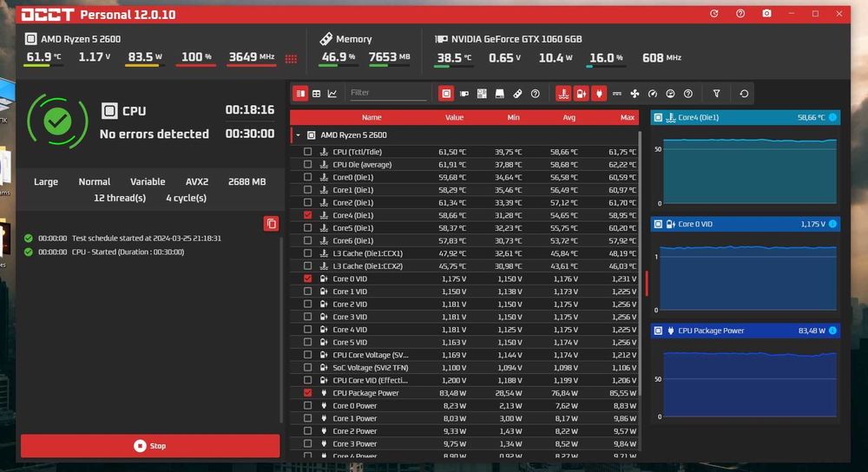Click the Memory 7653 MB reading
The image size is (868, 472).
390,57
